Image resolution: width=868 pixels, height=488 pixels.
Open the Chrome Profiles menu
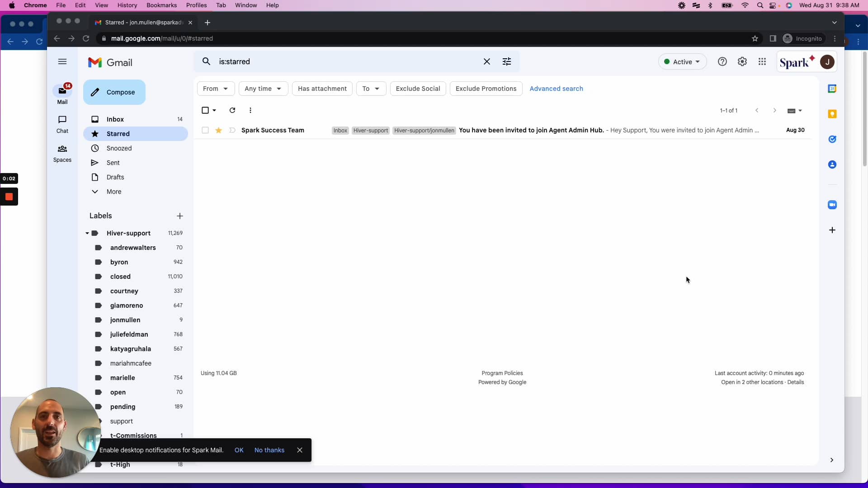click(196, 5)
